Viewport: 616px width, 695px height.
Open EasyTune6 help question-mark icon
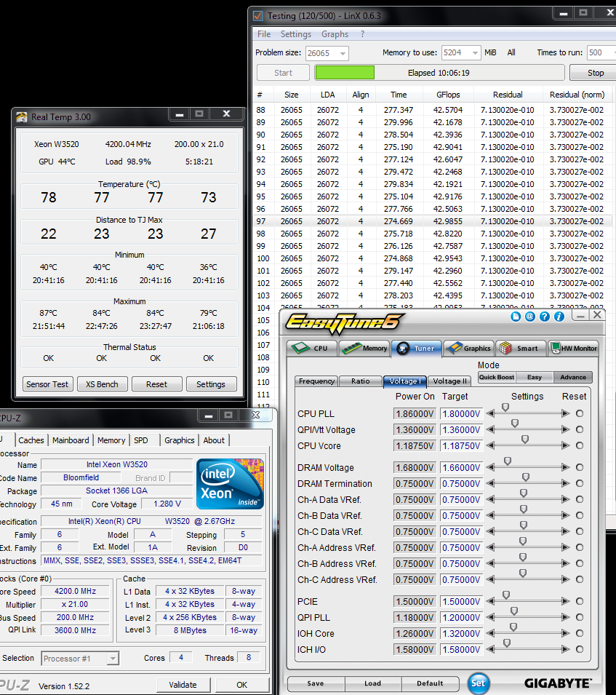click(545, 317)
